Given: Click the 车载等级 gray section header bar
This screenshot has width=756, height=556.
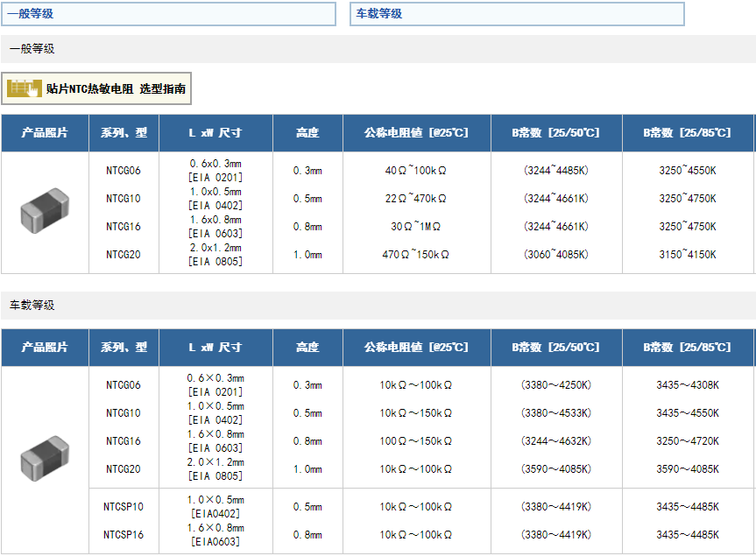Looking at the screenshot, I should [378, 306].
